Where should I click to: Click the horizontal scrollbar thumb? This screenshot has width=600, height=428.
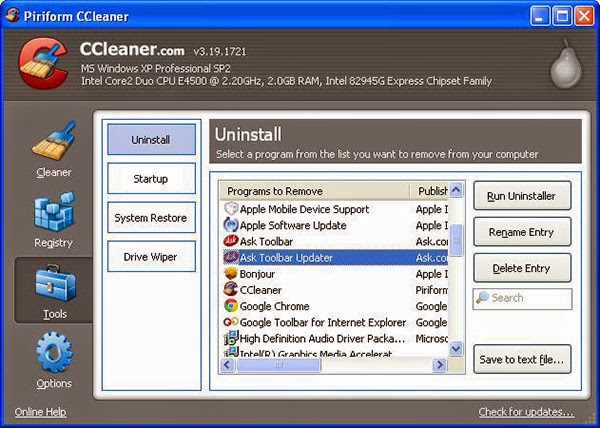tap(279, 365)
